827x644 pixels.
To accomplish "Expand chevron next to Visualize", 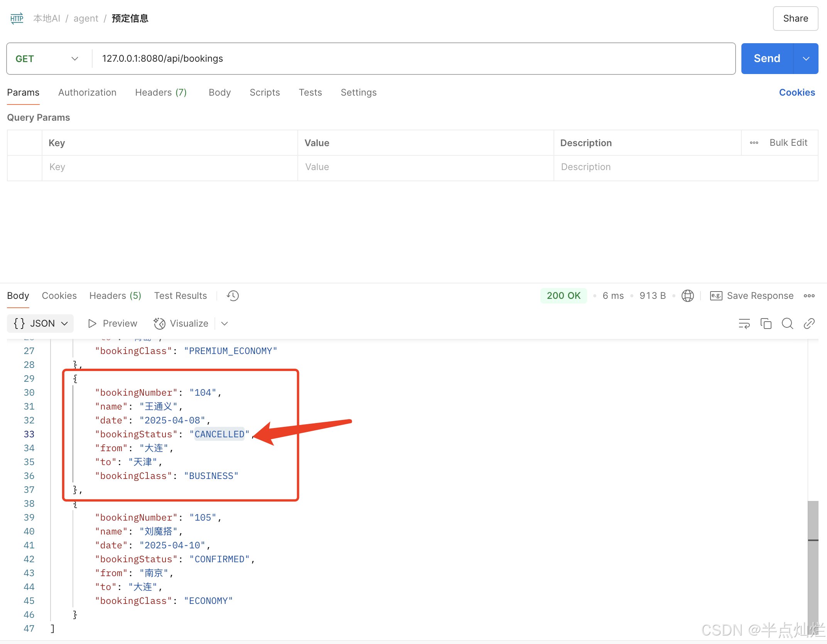I will click(224, 324).
